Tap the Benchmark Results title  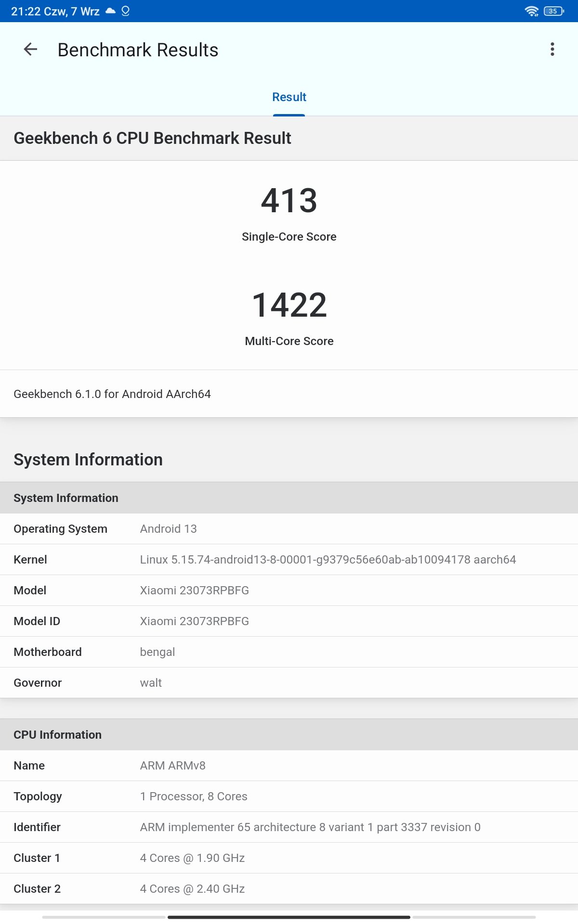pos(138,50)
